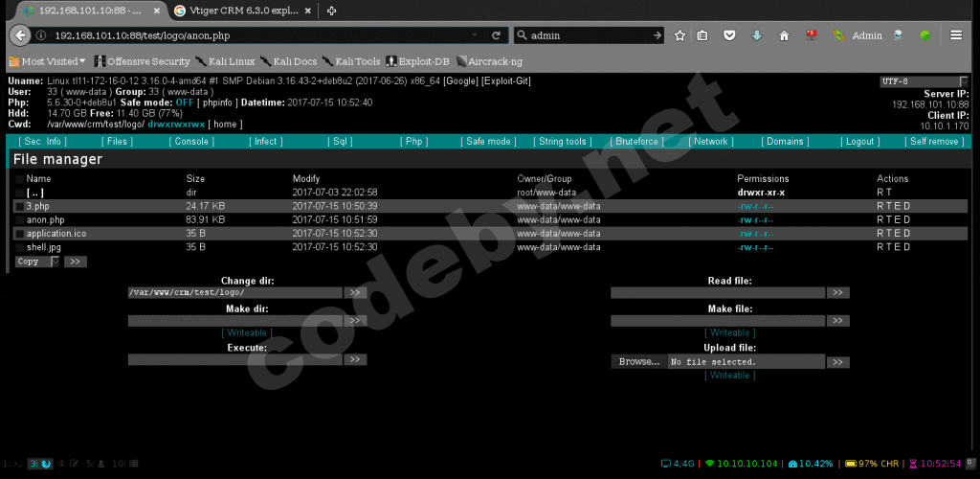980x479 pixels.
Task: Open the Downloads arrow icon
Action: (x=757, y=35)
